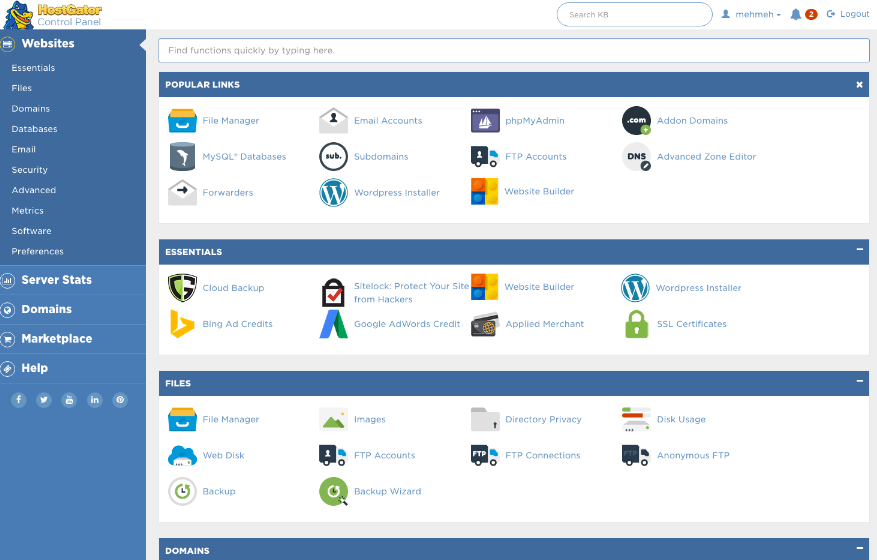Click the Addon Domains .com icon

pyautogui.click(x=636, y=120)
